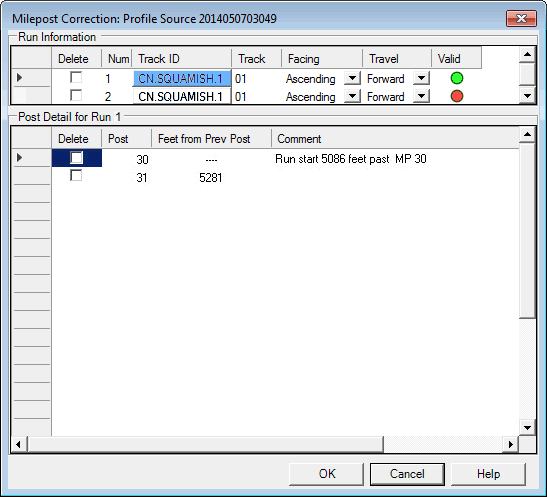Open the Facing dropdown for run 2

pyautogui.click(x=352, y=96)
